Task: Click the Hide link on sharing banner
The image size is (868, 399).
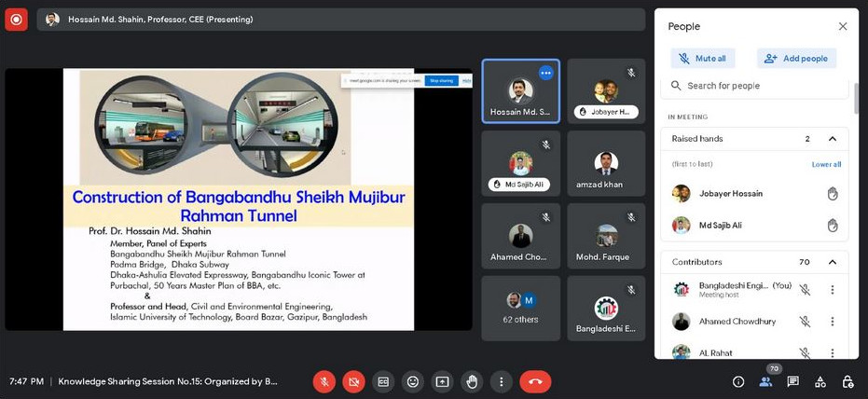Action: pyautogui.click(x=467, y=81)
